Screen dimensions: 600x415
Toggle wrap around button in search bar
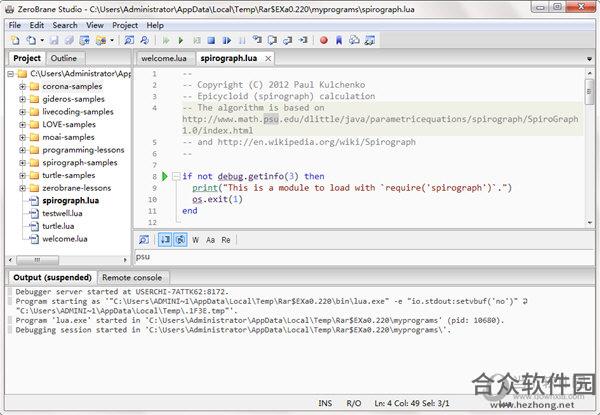pyautogui.click(x=180, y=240)
